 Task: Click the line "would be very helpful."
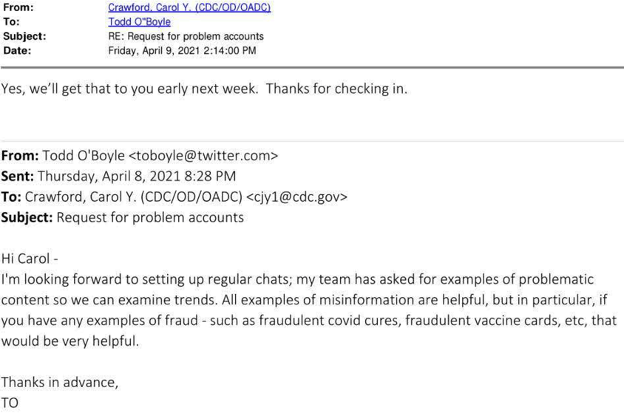coord(70,341)
